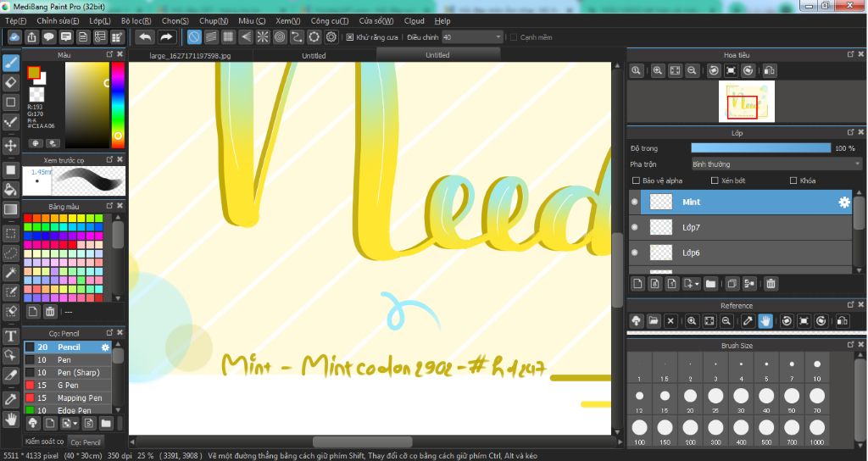Open image folder in Reference panel
This screenshot has width=868, height=461.
pyautogui.click(x=654, y=321)
